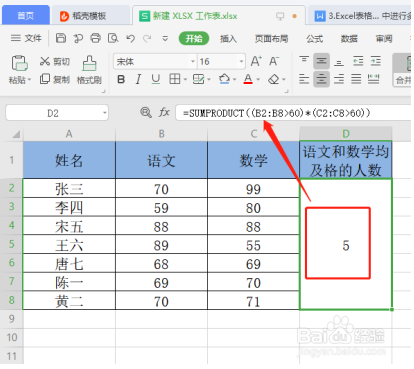The image size is (414, 369).
Task: Click the Paste clipboard icon
Action: tap(19, 63)
